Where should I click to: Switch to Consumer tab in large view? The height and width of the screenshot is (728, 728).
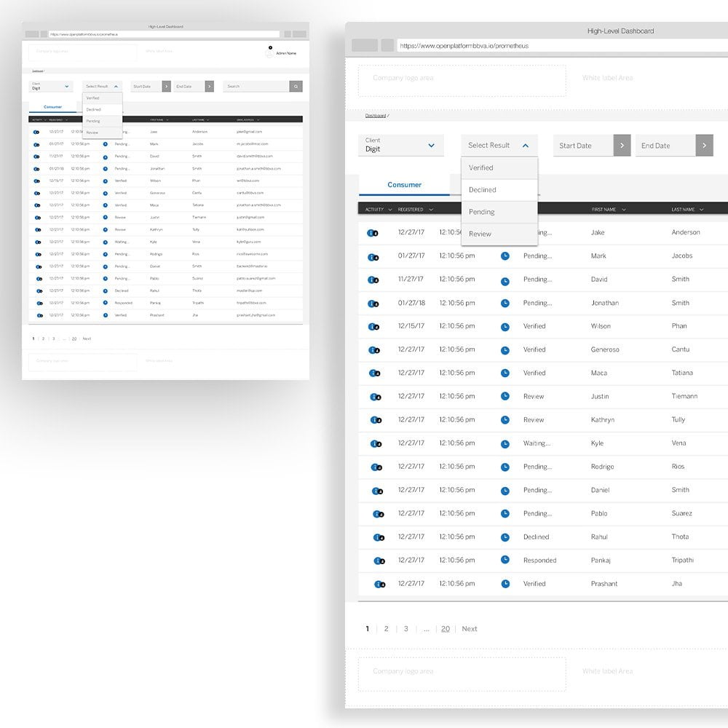pyautogui.click(x=404, y=185)
